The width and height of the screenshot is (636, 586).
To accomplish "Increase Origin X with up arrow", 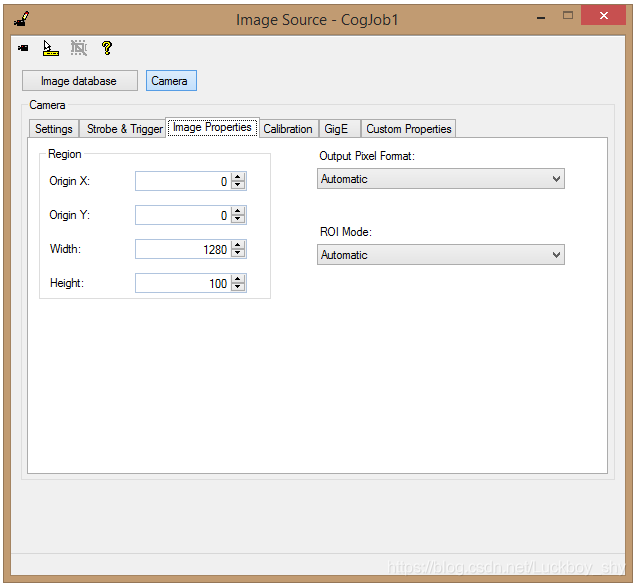I will pos(238,177).
